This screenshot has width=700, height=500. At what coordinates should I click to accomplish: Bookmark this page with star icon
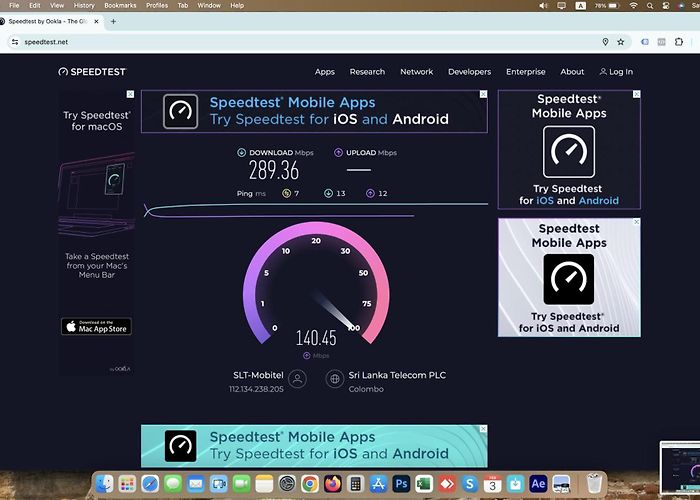click(x=621, y=42)
